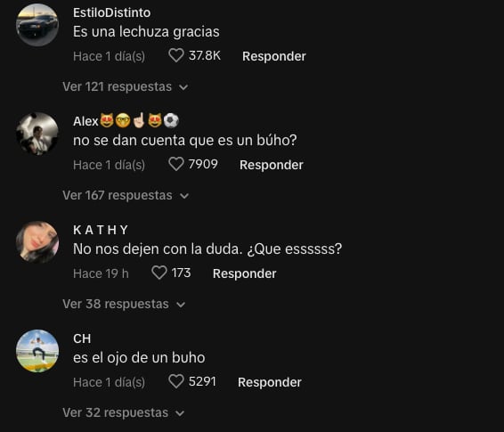Like EstiloDistinto's comment with heart icon

tap(176, 55)
